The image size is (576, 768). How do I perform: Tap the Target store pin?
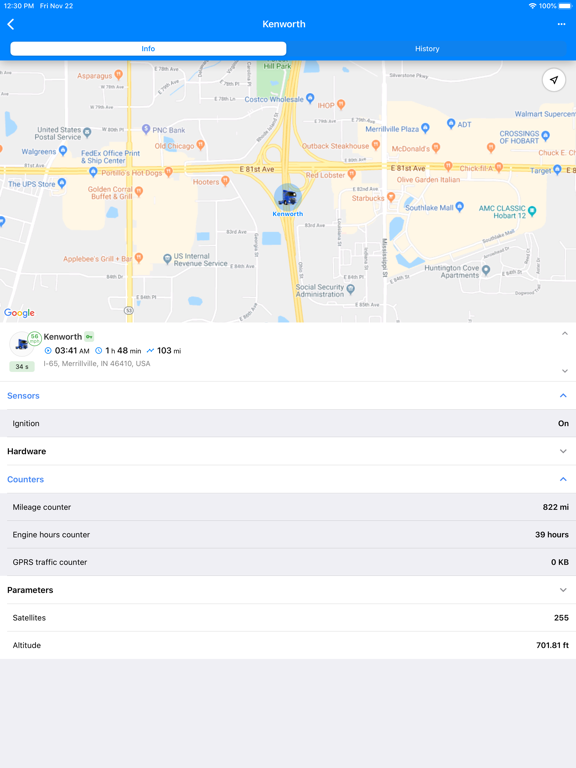557,169
